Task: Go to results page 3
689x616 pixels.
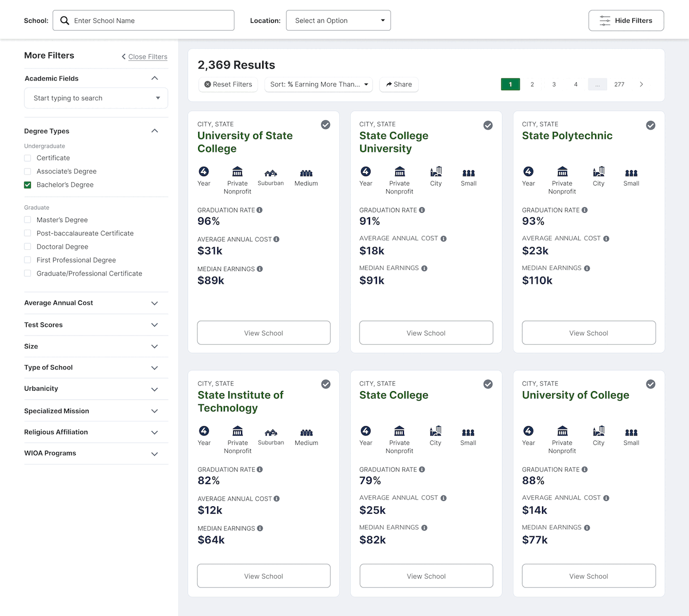Action: click(x=554, y=84)
